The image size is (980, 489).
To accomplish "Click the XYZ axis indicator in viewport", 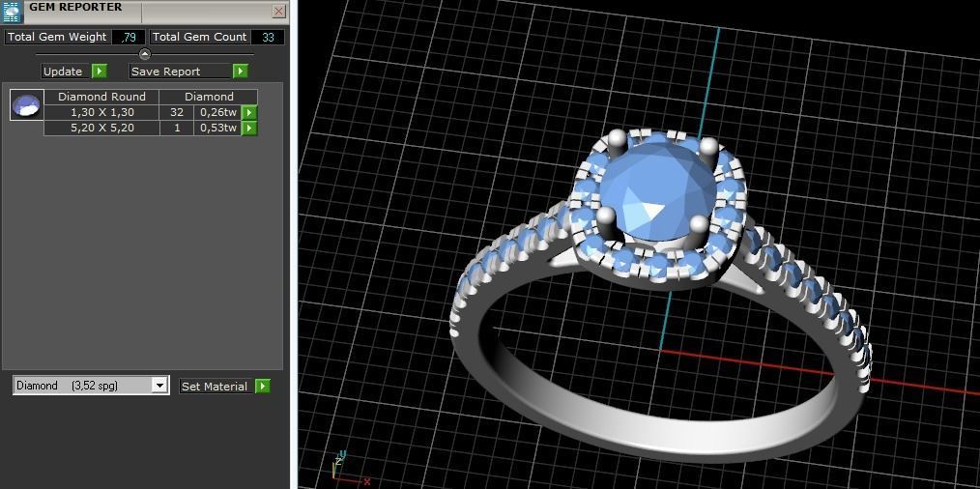I will point(350,469).
